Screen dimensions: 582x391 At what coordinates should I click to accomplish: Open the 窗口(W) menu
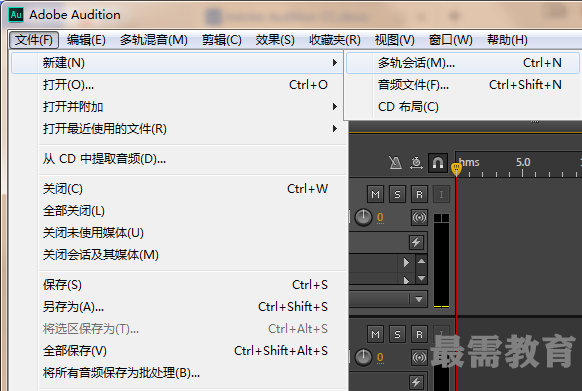(x=451, y=40)
